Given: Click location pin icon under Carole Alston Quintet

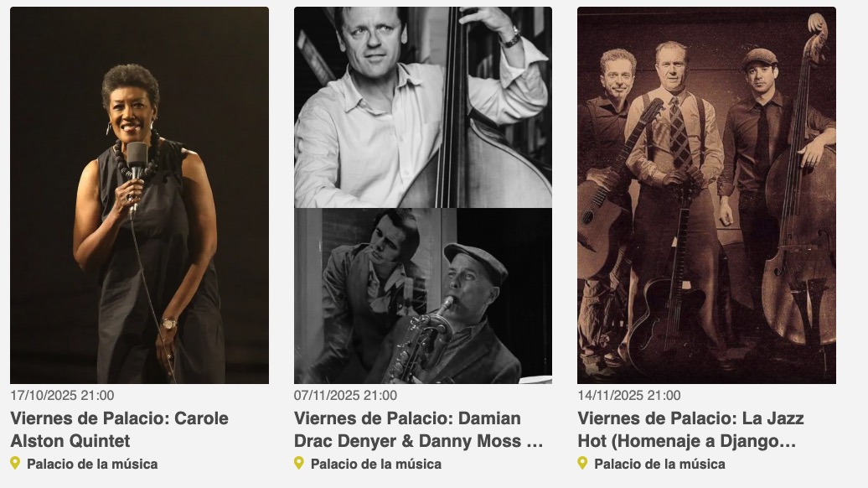Looking at the screenshot, I should (15, 463).
